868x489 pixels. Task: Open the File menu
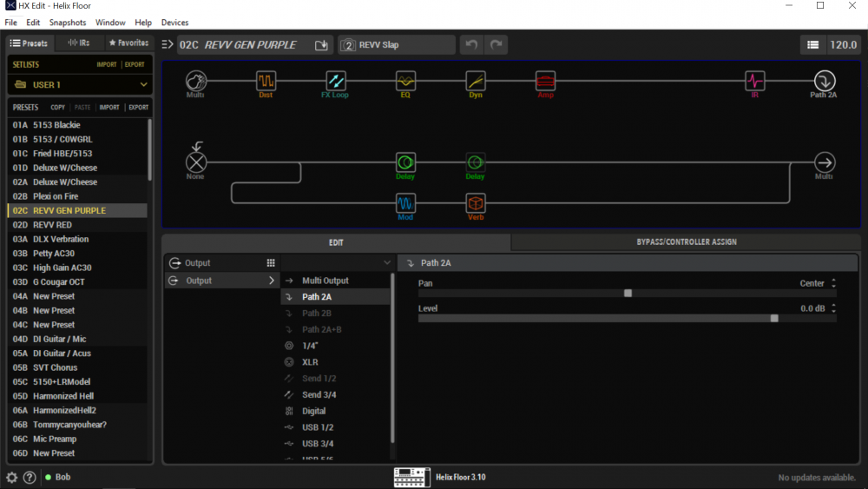coord(11,23)
